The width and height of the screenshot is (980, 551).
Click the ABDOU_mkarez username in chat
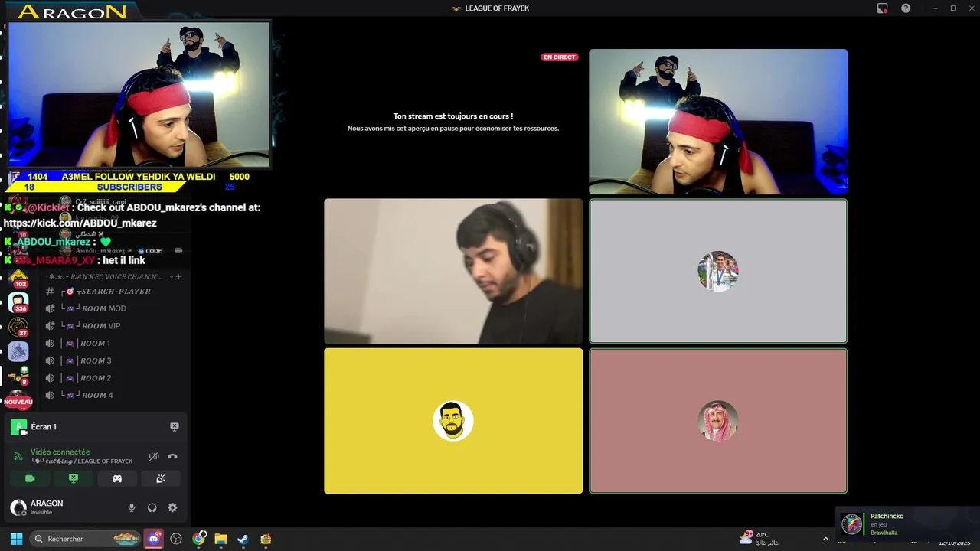(x=52, y=242)
